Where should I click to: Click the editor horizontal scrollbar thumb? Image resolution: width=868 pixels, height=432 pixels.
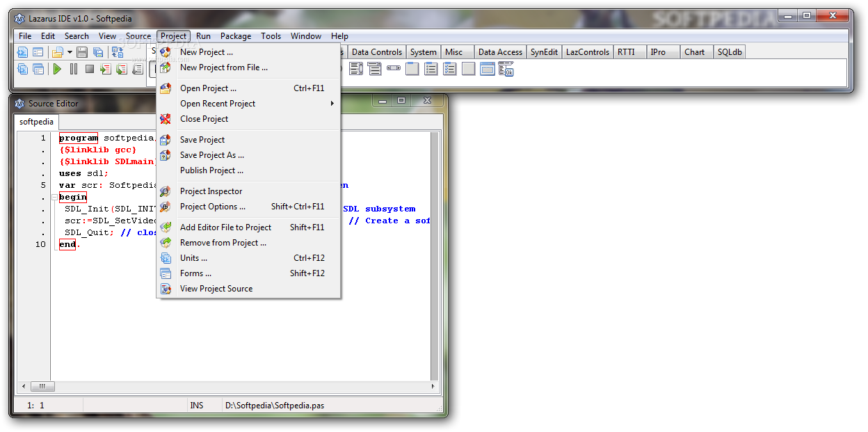42,387
